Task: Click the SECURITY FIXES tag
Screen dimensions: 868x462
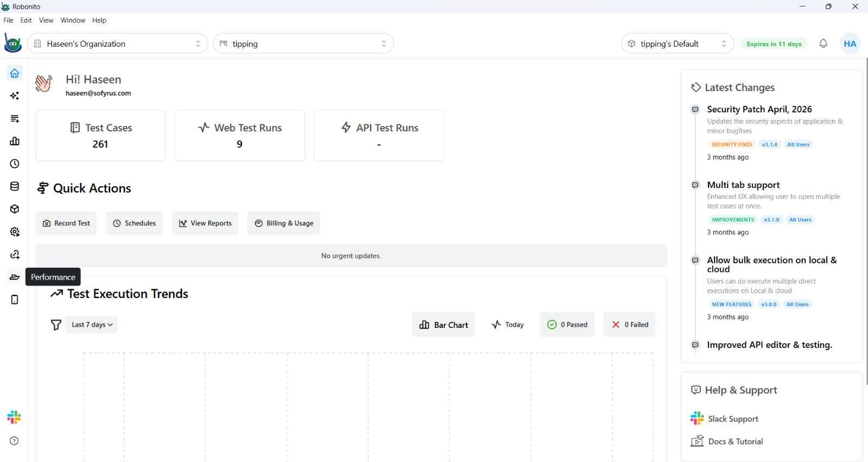Action: click(732, 144)
